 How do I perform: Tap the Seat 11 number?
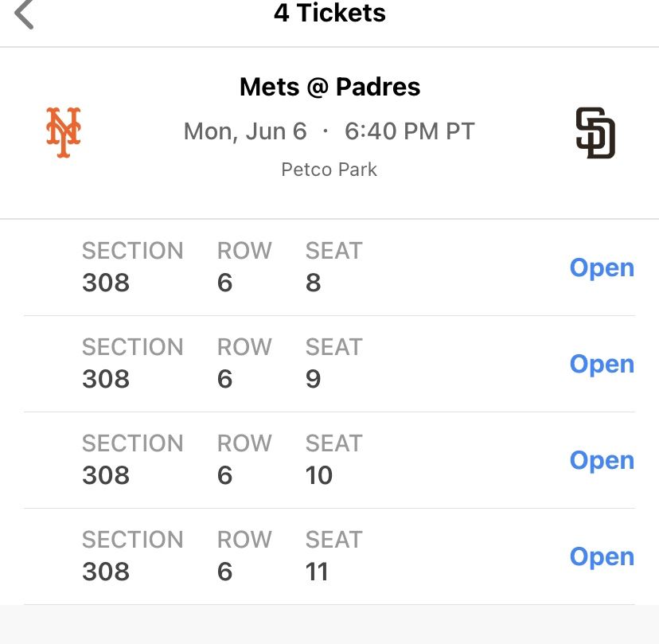[317, 572]
